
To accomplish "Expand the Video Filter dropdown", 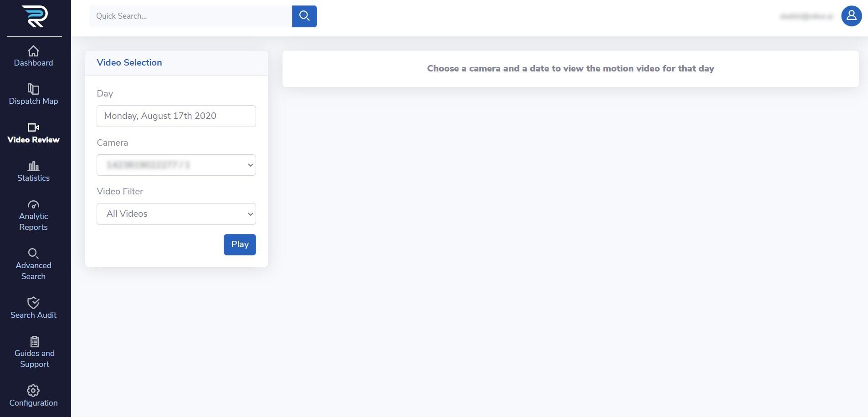I will coord(176,214).
